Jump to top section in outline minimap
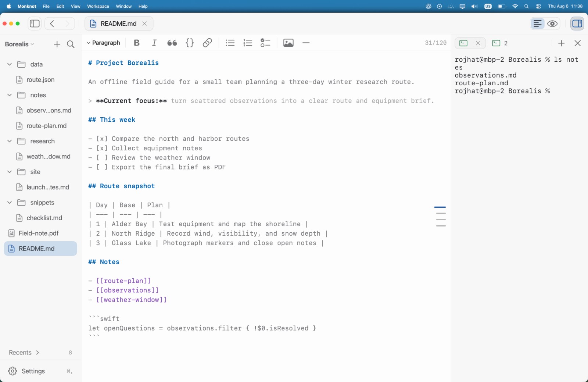The image size is (588, 382). click(x=440, y=207)
